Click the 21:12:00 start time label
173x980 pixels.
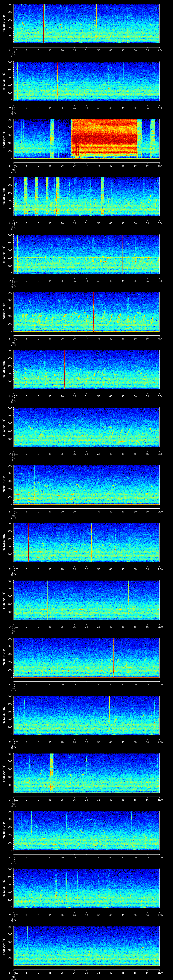(x=13, y=684)
